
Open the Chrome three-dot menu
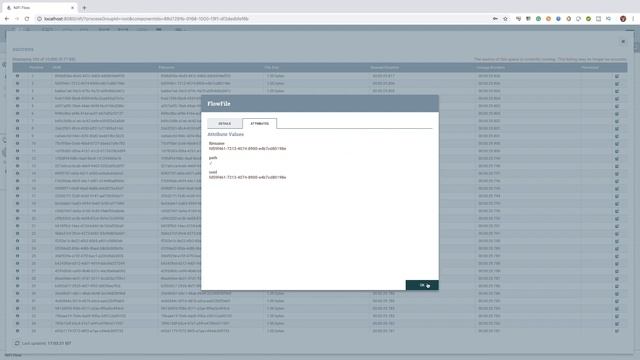tap(633, 19)
